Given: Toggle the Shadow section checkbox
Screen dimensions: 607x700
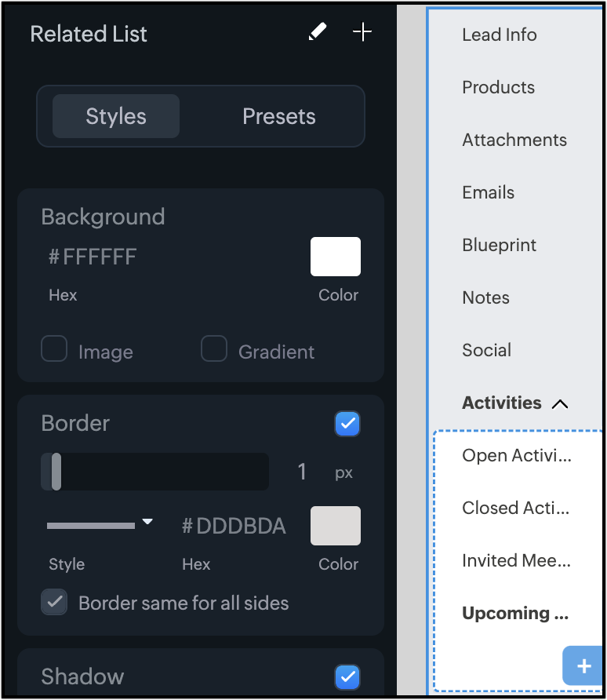Looking at the screenshot, I should click(x=347, y=676).
